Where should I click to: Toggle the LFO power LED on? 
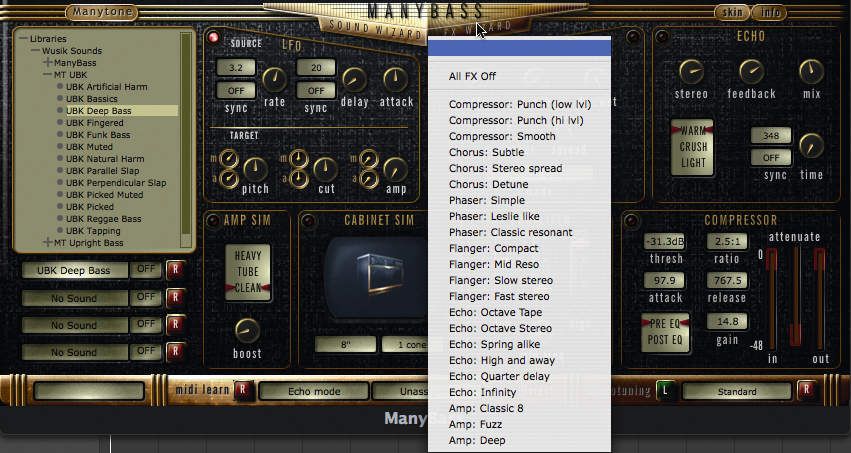pyautogui.click(x=213, y=37)
